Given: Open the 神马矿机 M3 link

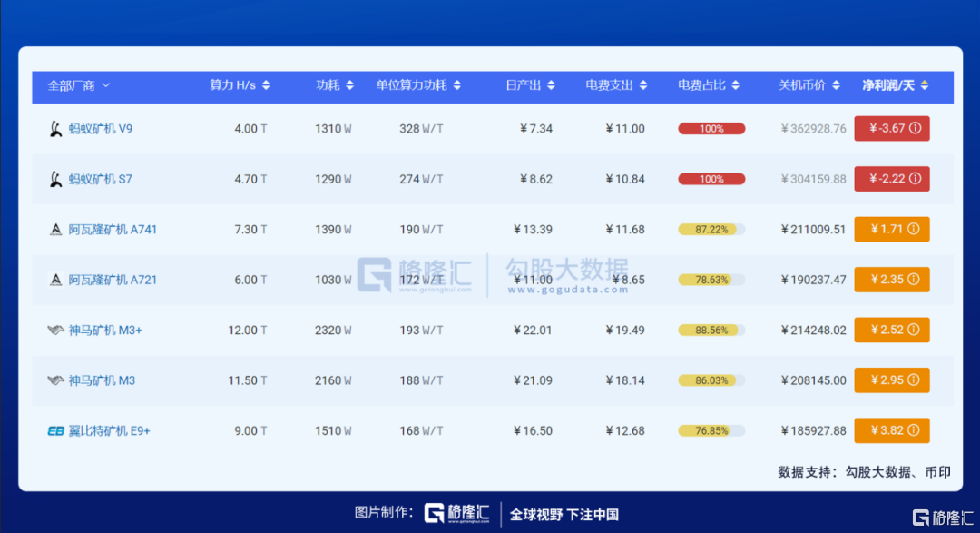Looking at the screenshot, I should tap(102, 380).
